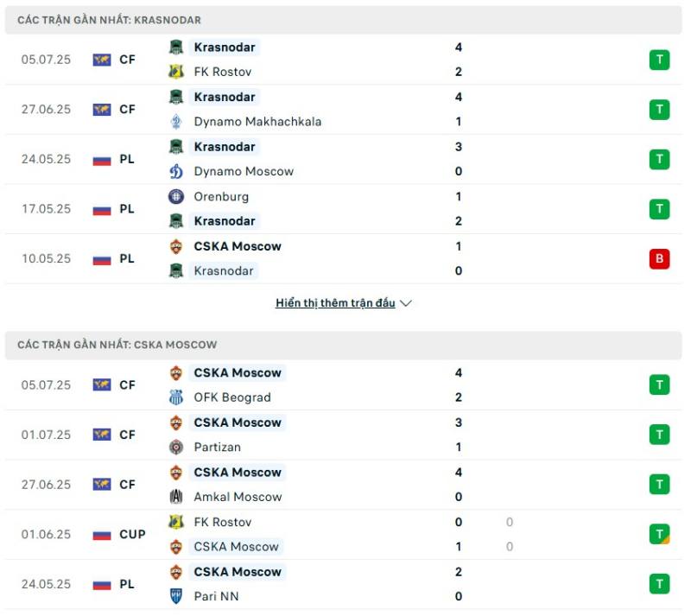Open the CSKA Moscow team name in the 10.05.25 match
The image size is (691, 616).
238,246
